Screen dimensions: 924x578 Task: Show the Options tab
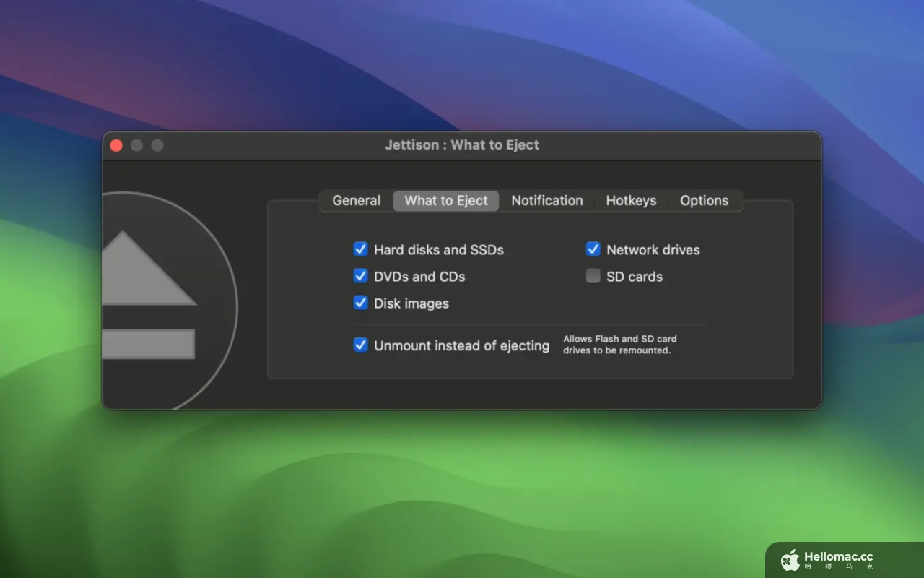[705, 201]
